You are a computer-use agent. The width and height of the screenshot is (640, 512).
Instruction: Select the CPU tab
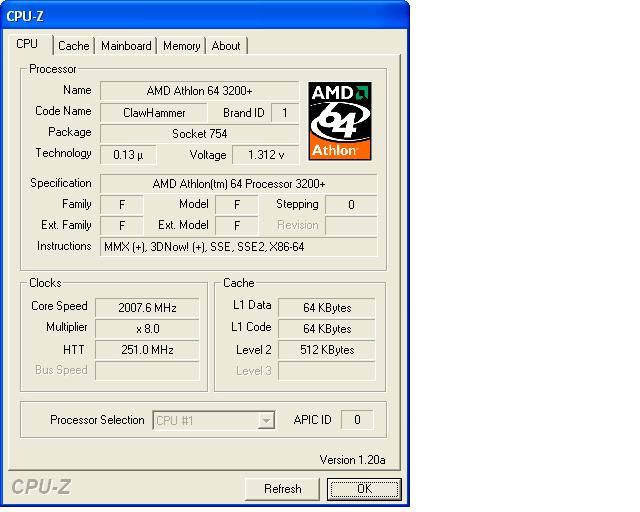[27, 44]
